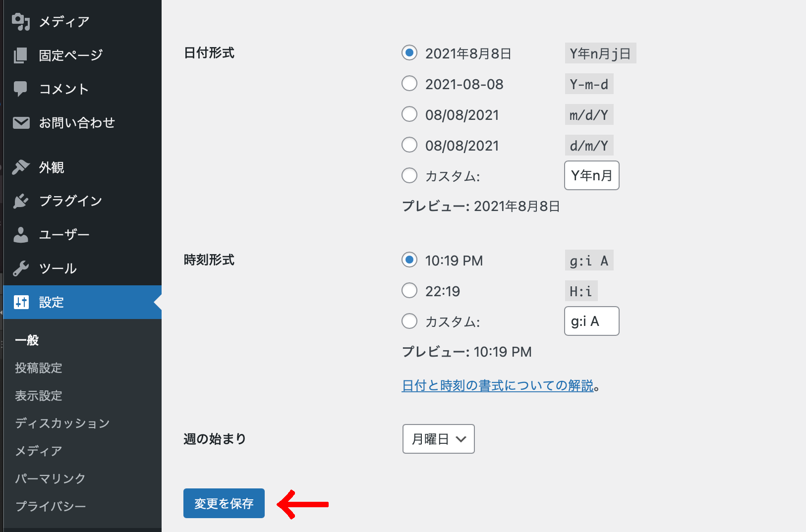Select the 10:19 PM time format radio
806x532 pixels.
pyautogui.click(x=409, y=260)
